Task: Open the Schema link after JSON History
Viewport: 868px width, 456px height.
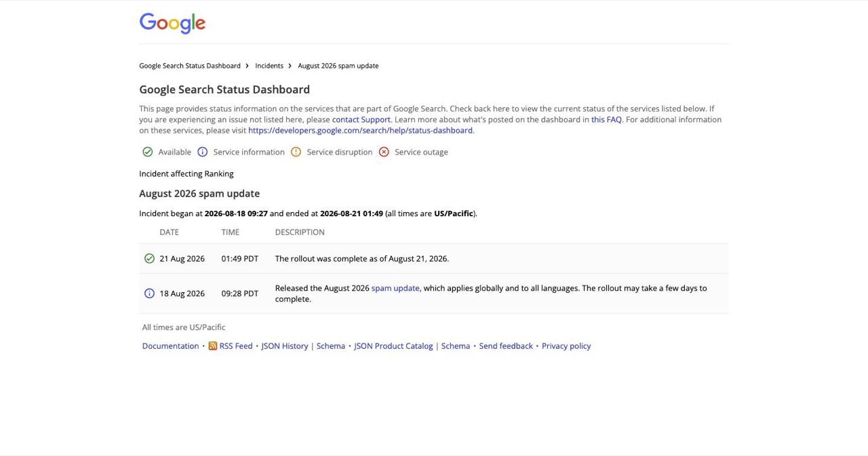Action: (x=331, y=346)
